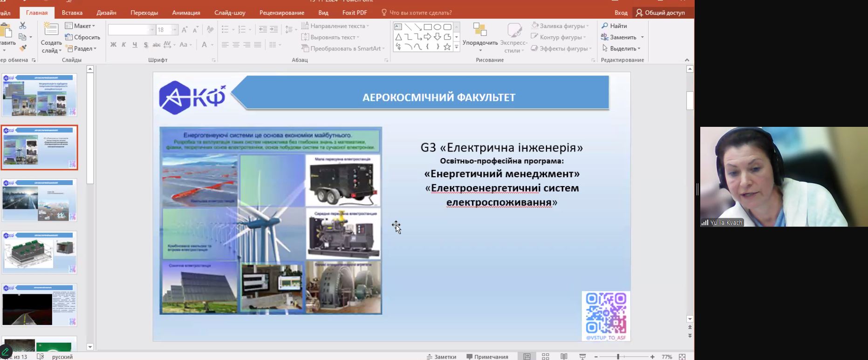Select the Format Painter brush icon

point(22,48)
